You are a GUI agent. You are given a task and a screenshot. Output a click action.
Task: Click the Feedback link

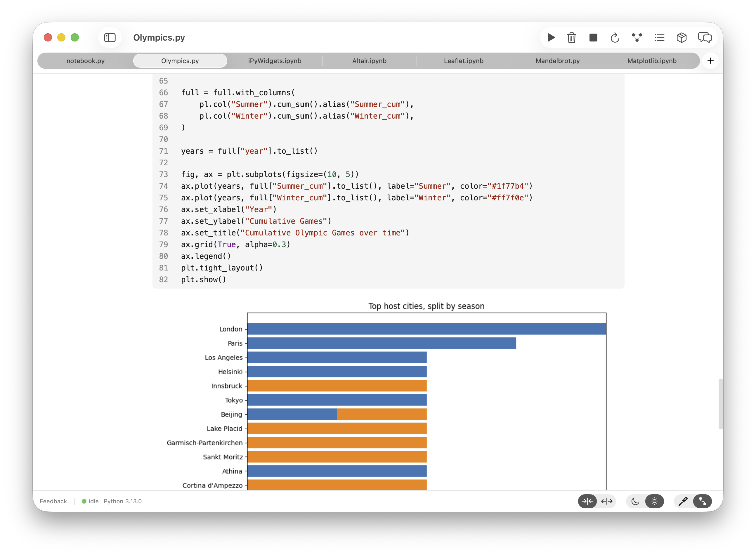pos(53,501)
